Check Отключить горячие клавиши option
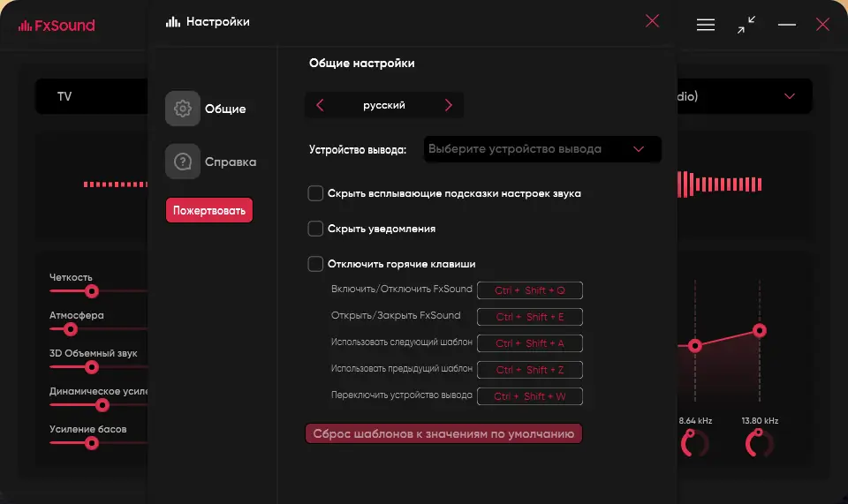This screenshot has width=848, height=504. pos(315,264)
